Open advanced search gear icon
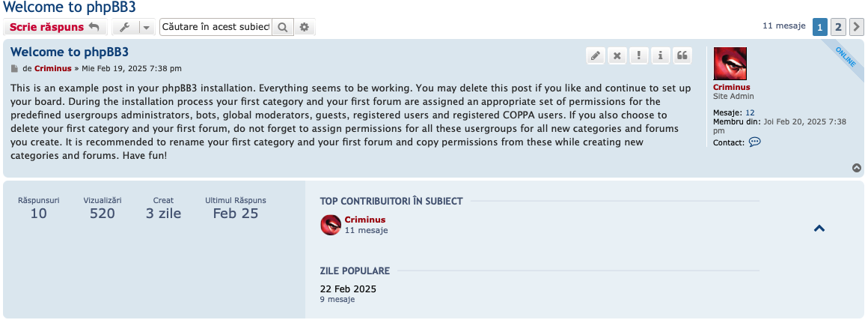868x320 pixels. click(x=304, y=27)
